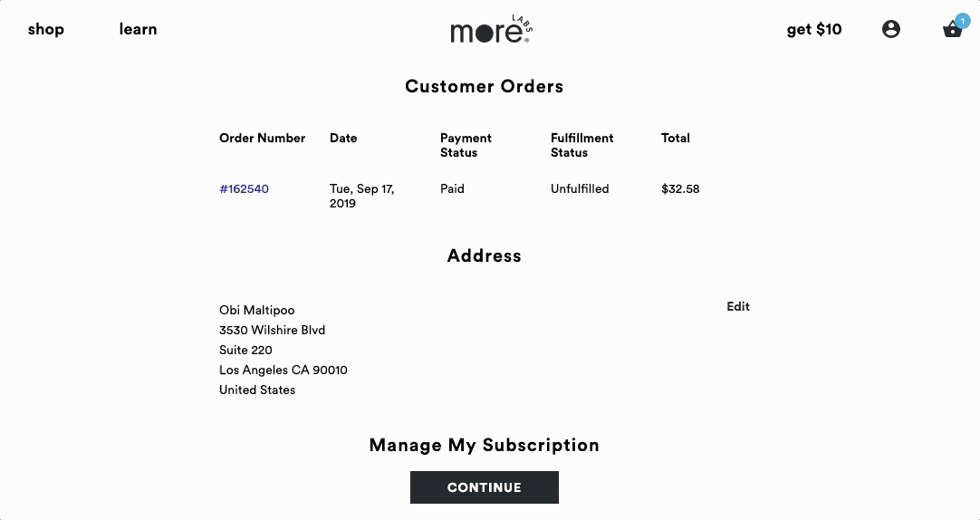Select the Fulfillment Status column header

(x=581, y=145)
